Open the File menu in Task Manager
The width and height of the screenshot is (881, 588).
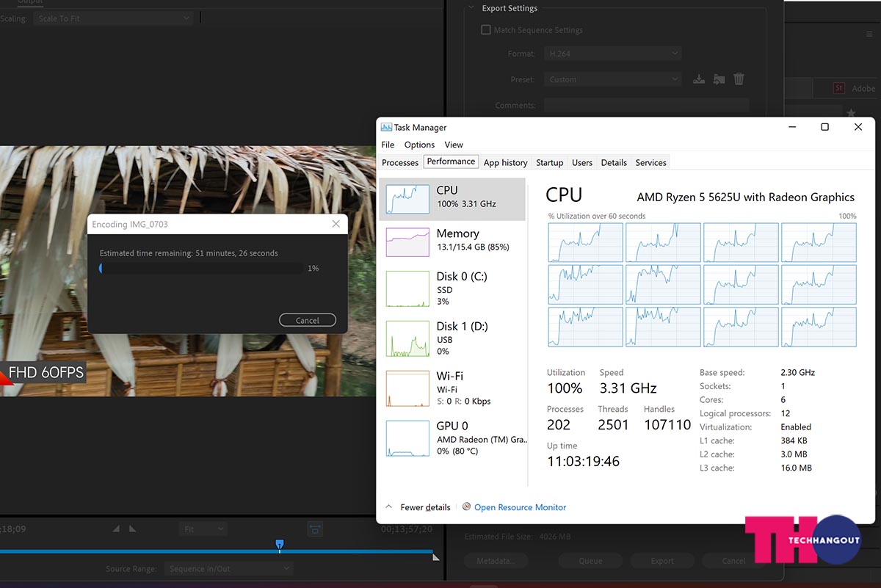(388, 145)
